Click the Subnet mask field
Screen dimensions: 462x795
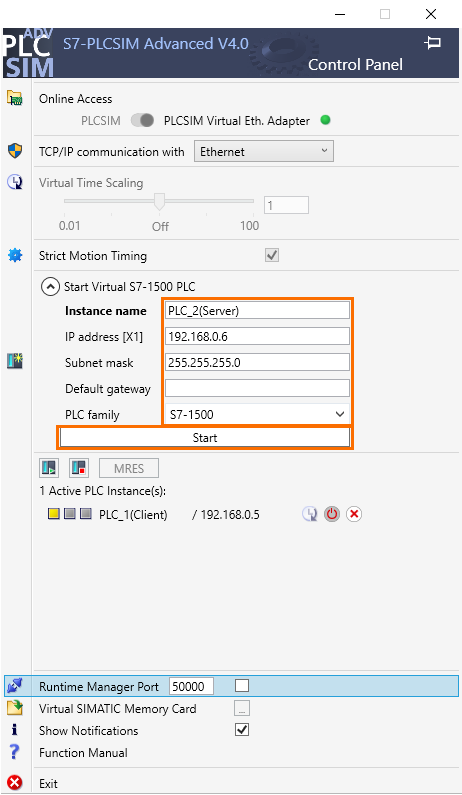tap(257, 362)
